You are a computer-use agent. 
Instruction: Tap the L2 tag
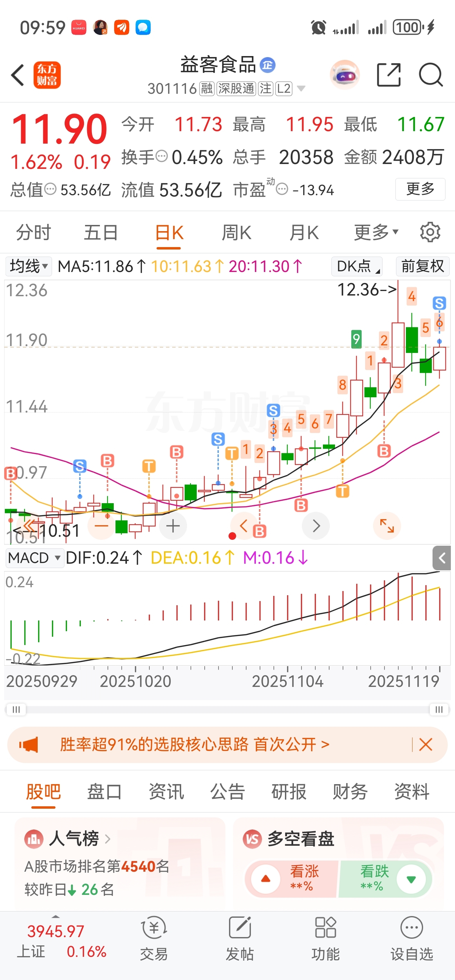(x=284, y=89)
